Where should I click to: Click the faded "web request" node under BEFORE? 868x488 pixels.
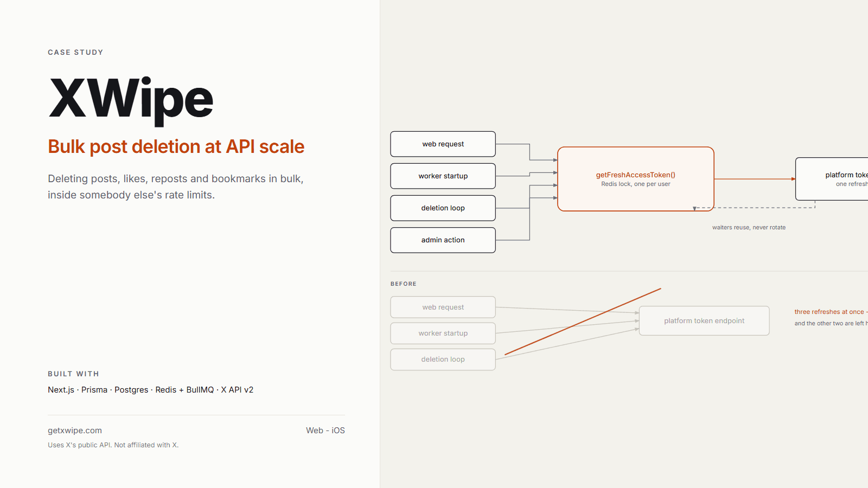443,307
